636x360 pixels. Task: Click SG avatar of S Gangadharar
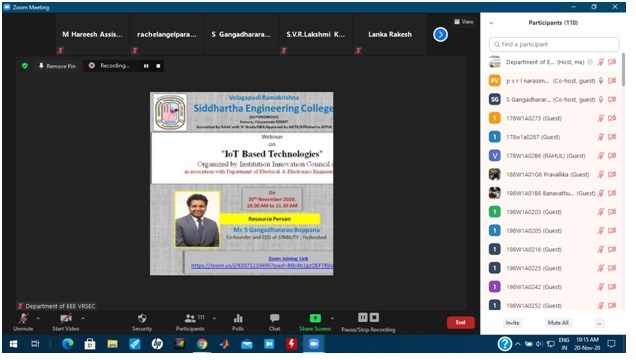(494, 99)
